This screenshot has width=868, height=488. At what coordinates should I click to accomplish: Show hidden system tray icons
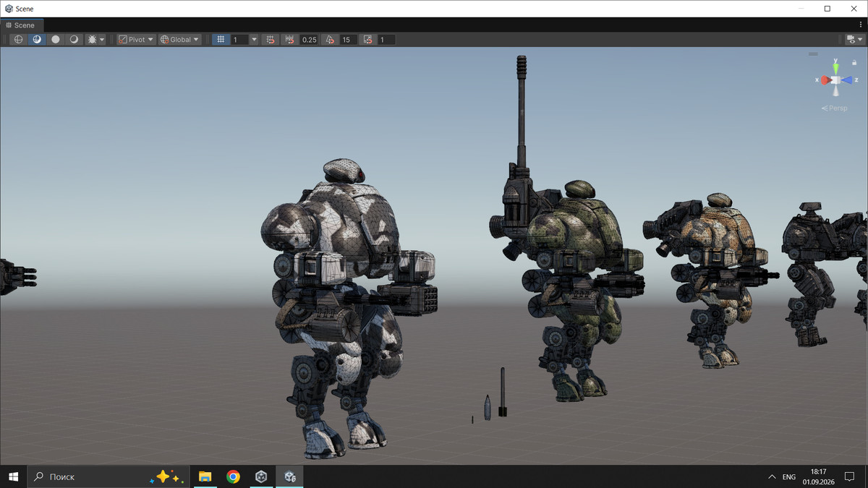point(771,476)
